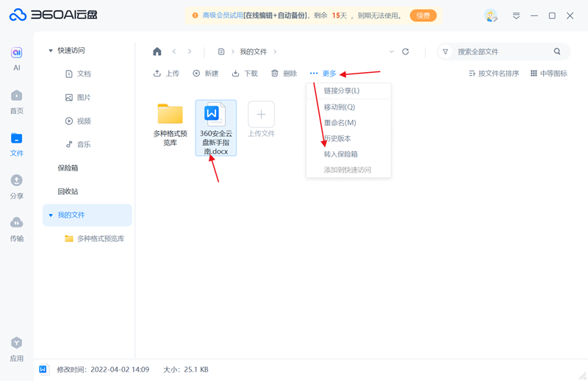Click the 上传 upload toolbar button

point(166,74)
